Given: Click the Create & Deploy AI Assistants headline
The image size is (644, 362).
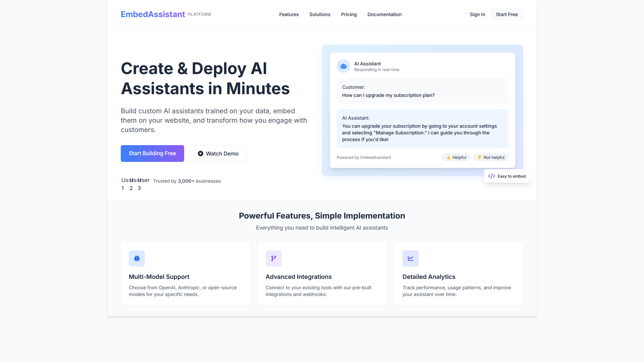Looking at the screenshot, I should click(205, 78).
